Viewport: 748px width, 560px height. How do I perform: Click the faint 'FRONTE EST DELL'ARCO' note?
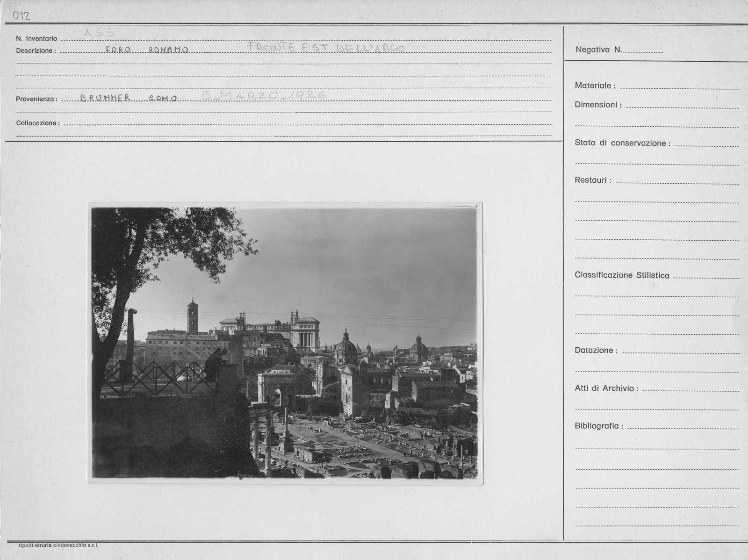tap(326, 47)
